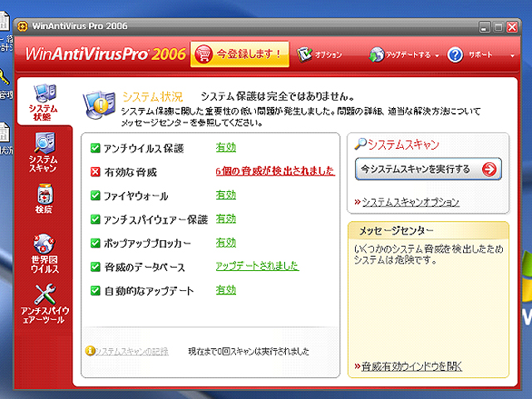Image resolution: width=532 pixels, height=399 pixels.
Task: Click the システム保護は完全ではありません status text
Action: click(278, 96)
